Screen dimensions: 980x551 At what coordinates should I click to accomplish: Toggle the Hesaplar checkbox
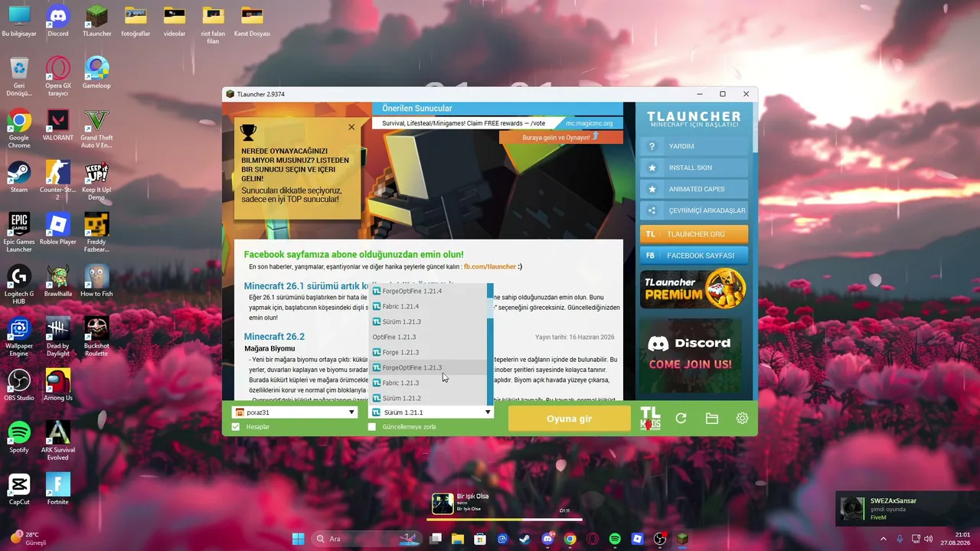click(x=236, y=427)
